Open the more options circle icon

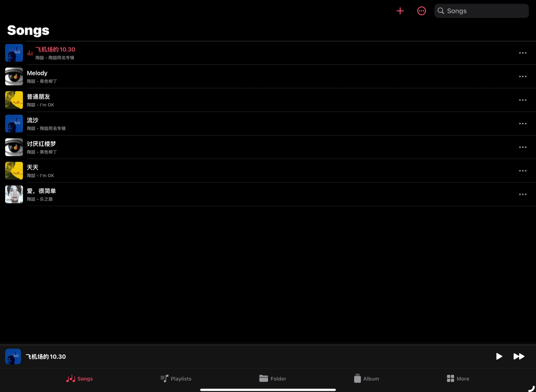[x=422, y=10]
